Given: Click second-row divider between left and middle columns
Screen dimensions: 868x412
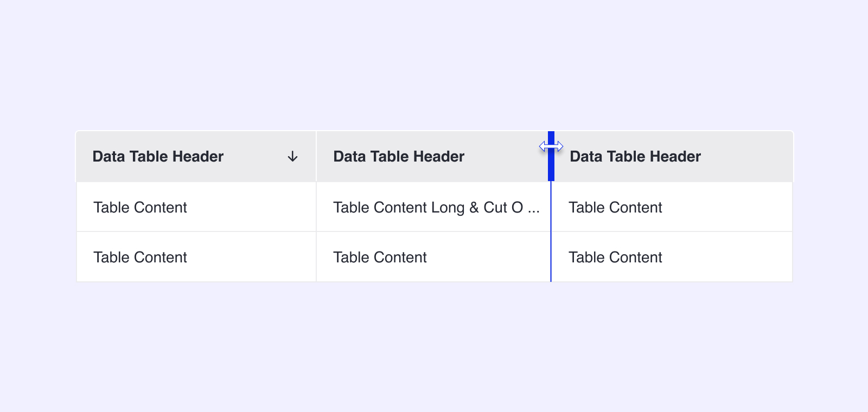Looking at the screenshot, I should 316,257.
